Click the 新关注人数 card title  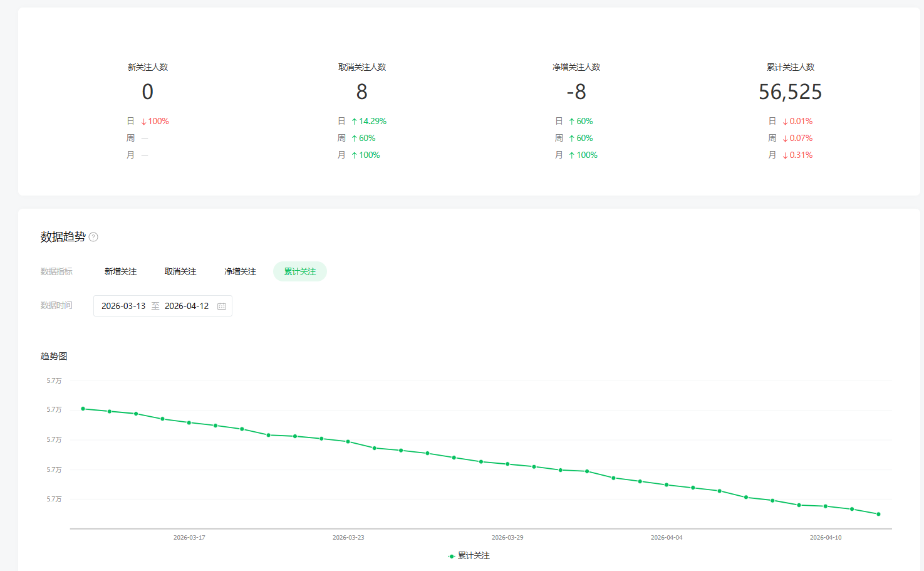click(x=148, y=67)
